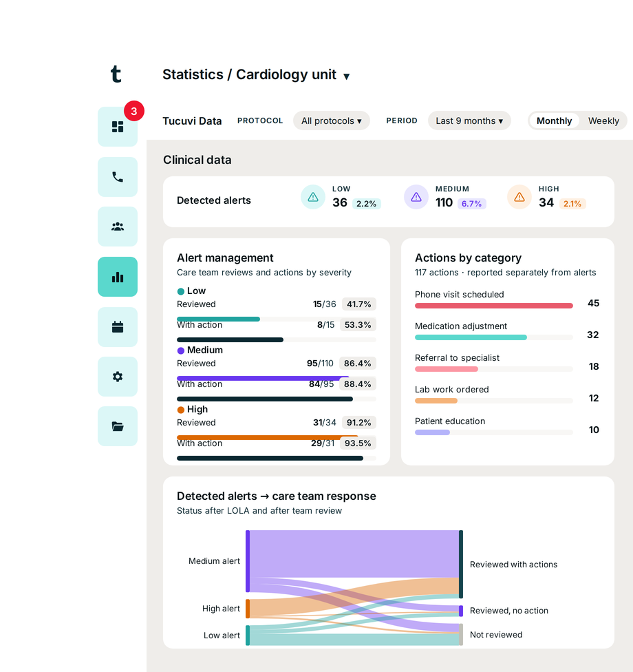Open the calendar sidebar icon
633x672 pixels.
pyautogui.click(x=118, y=327)
